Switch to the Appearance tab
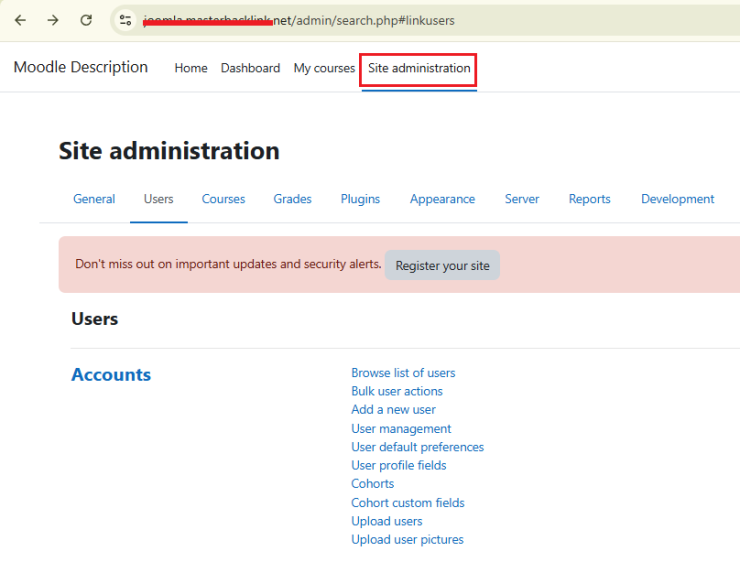740x562 pixels. click(442, 199)
